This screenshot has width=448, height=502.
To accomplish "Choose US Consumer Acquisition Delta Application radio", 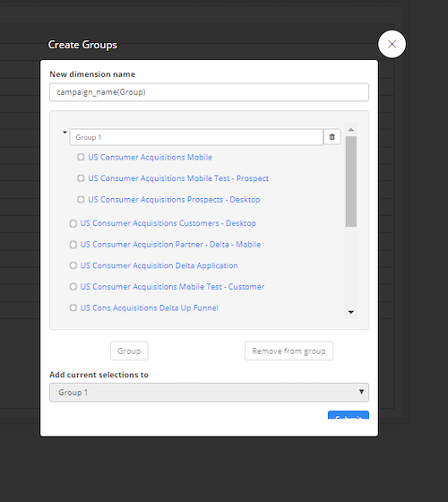I will click(73, 265).
